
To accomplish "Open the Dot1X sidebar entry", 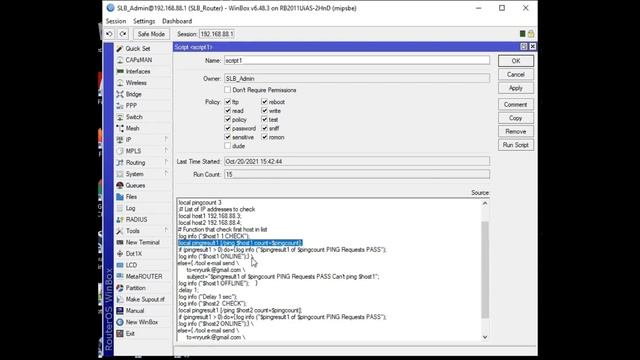I will click(133, 254).
